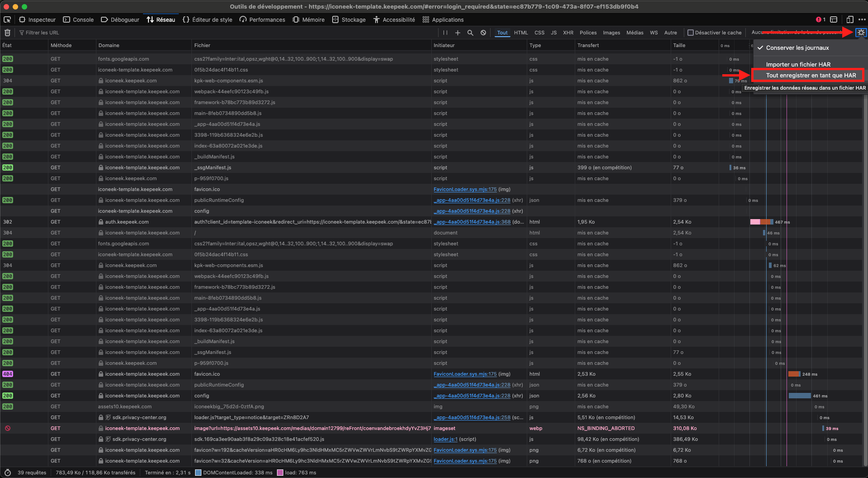Uncheck Conserver les journaux option
The height and width of the screenshot is (478, 868).
[x=797, y=48]
